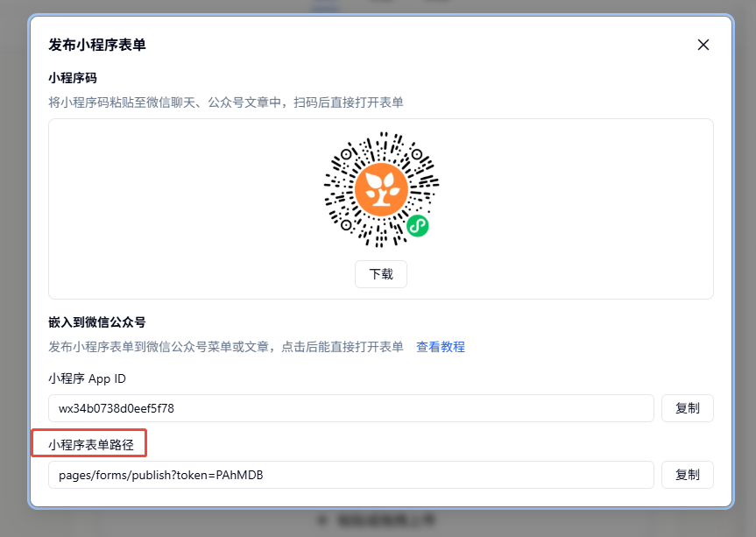The image size is (756, 537).
Task: Copy the 小程序表单路径 value
Action: pyautogui.click(x=687, y=475)
